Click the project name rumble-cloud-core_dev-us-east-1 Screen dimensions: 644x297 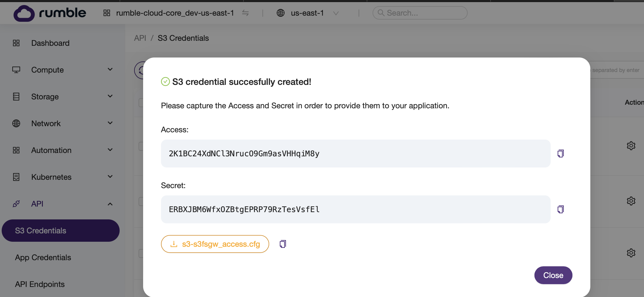point(175,13)
